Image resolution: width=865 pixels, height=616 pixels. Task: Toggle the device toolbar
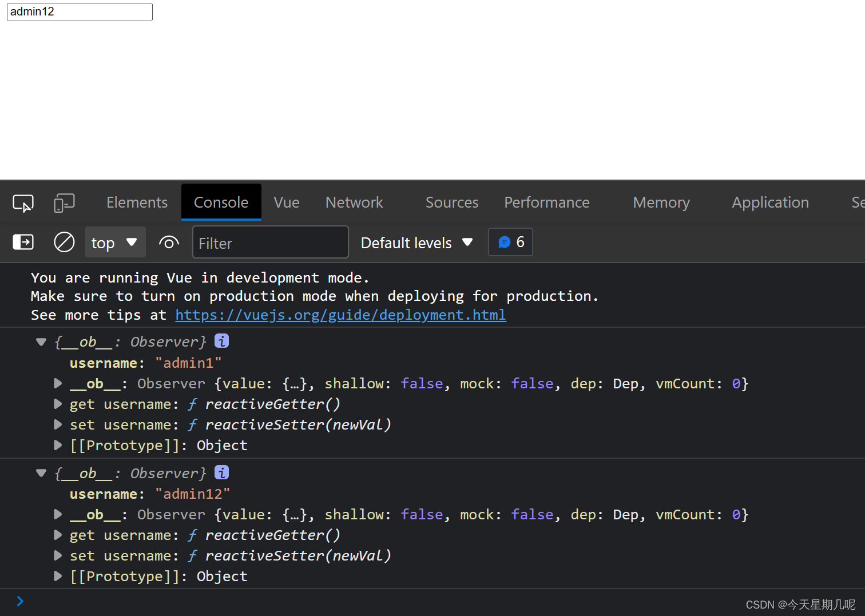64,202
